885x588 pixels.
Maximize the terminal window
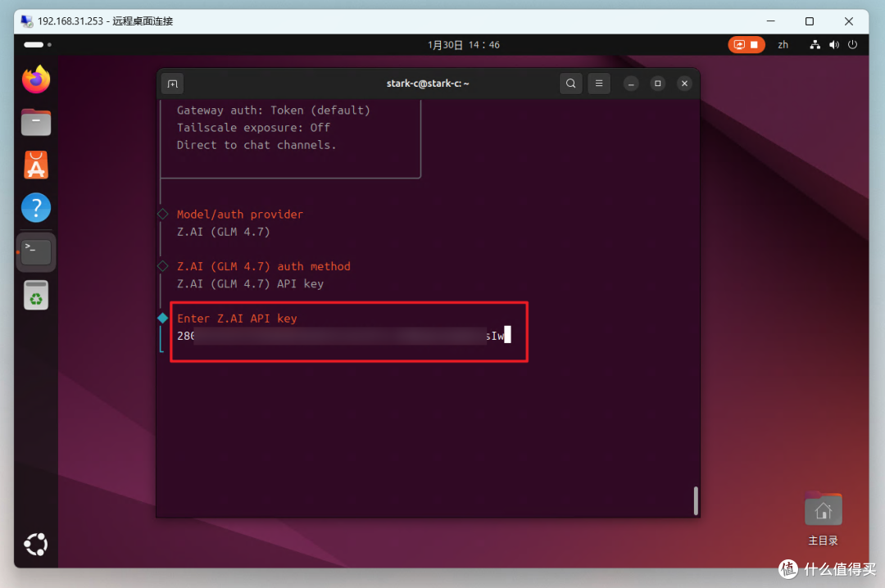click(657, 84)
